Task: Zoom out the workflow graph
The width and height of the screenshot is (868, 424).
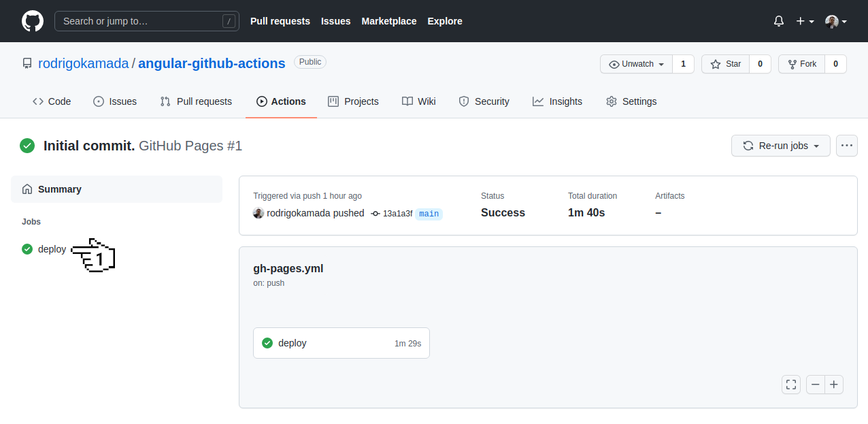Action: tap(816, 385)
